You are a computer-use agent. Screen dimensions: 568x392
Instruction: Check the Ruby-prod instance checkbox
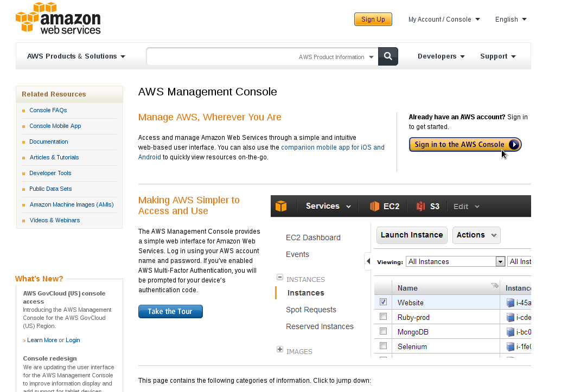point(383,317)
